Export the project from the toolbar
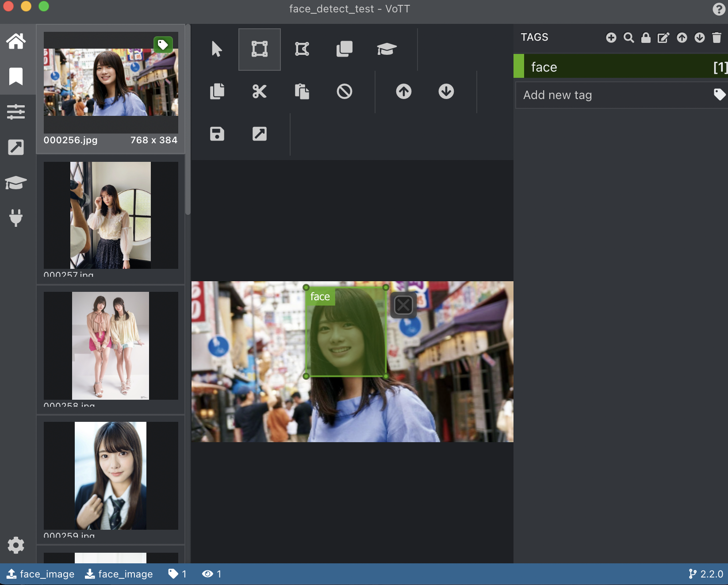This screenshot has width=728, height=585. (260, 134)
